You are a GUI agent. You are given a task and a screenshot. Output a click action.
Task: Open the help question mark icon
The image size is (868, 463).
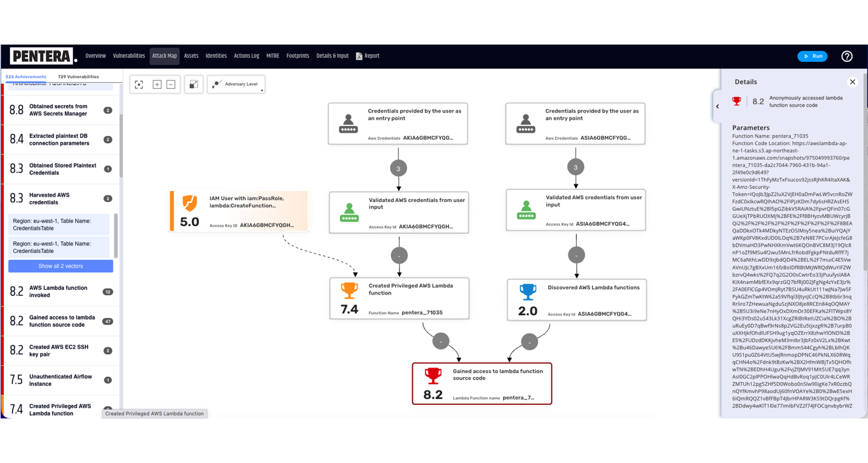click(847, 56)
